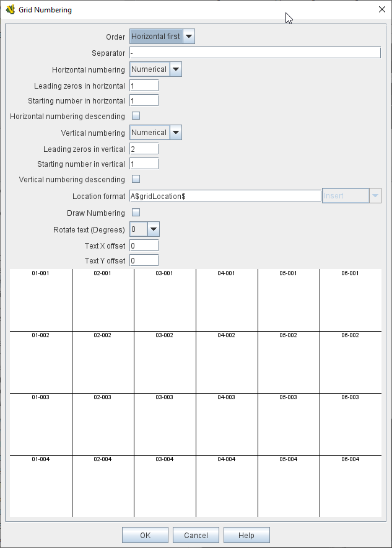Image resolution: width=392 pixels, height=548 pixels.
Task: Click grid cell 03-002 in preview
Action: pyautogui.click(x=165, y=363)
